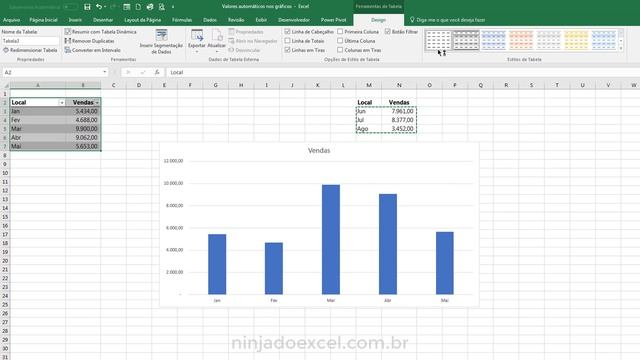Select the blue banded table style

(493, 40)
